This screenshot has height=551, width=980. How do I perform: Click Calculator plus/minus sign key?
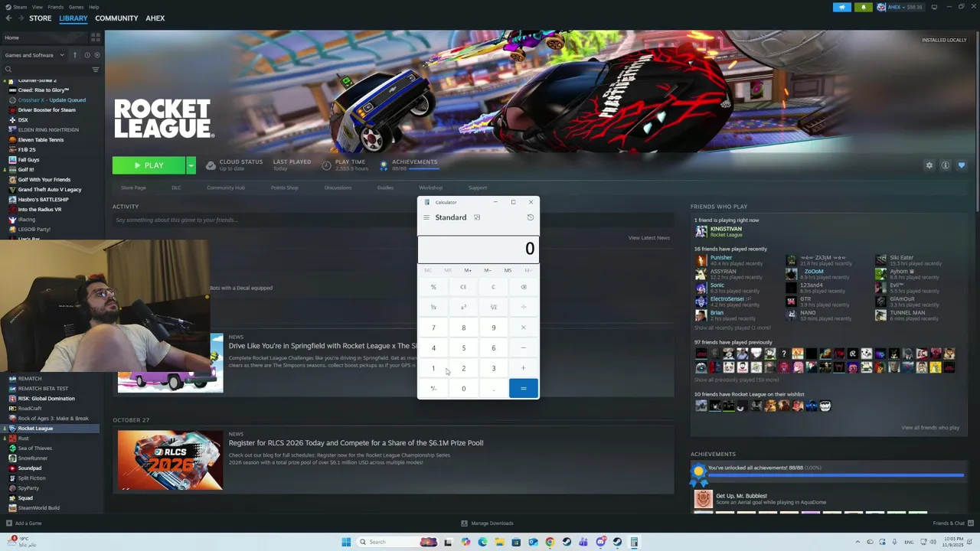[x=433, y=389]
